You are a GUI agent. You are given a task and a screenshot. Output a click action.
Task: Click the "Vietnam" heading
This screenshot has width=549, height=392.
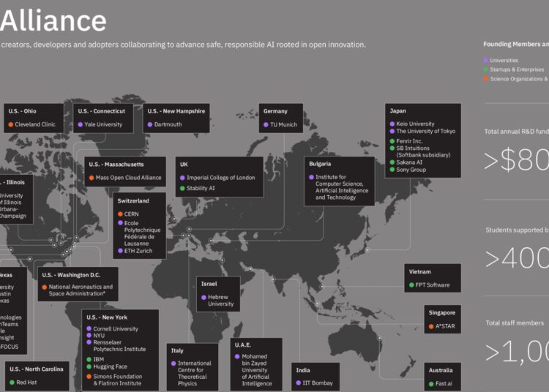(420, 272)
